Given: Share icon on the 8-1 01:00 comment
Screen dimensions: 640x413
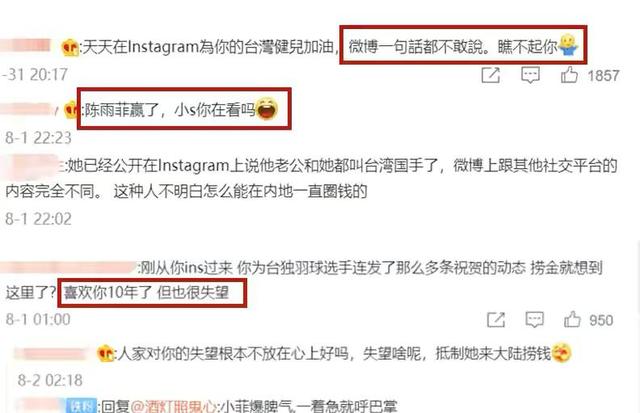Looking at the screenshot, I should (x=496, y=320).
